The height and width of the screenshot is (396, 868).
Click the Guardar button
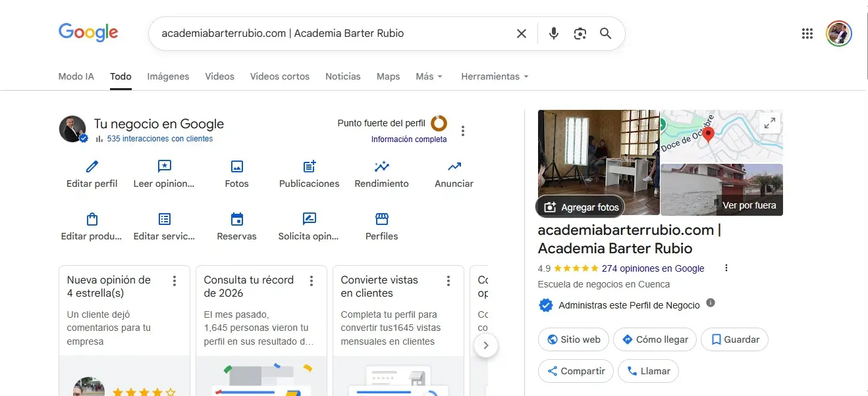[x=734, y=339]
